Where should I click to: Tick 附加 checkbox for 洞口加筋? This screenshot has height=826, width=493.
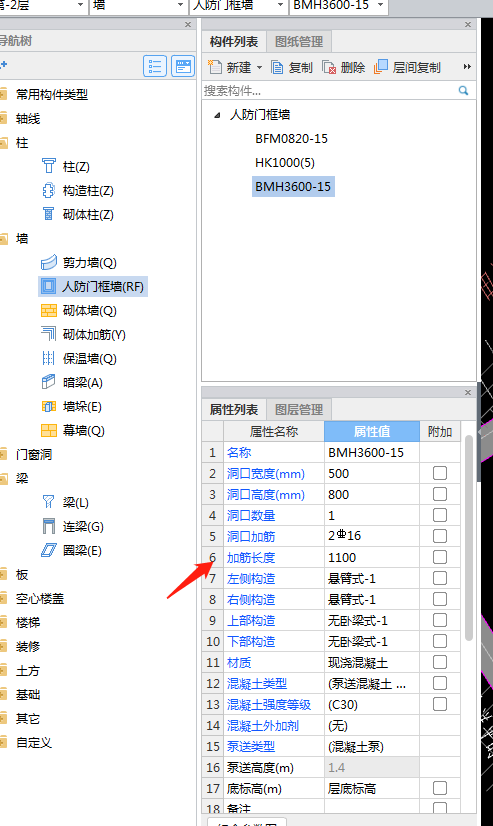440,536
